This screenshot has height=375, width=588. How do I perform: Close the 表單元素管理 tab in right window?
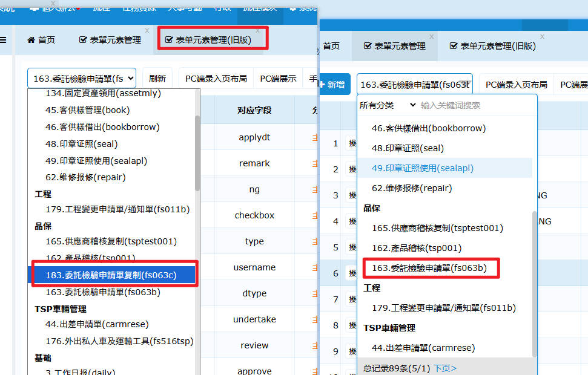coord(431,37)
